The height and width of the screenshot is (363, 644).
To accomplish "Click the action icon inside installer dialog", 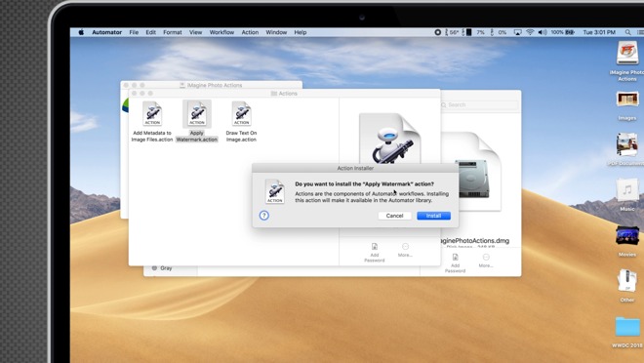I will pos(275,191).
